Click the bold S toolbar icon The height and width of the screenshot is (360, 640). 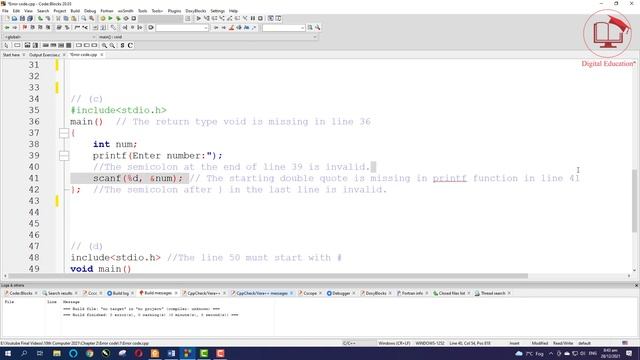pyautogui.click(x=122, y=45)
